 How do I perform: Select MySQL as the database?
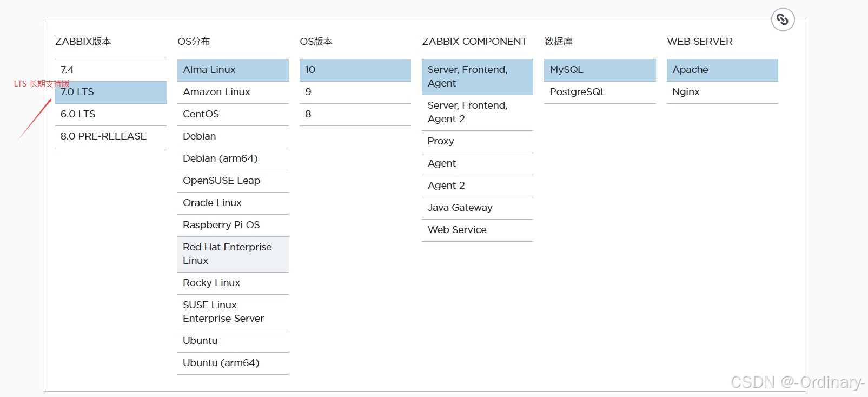(x=600, y=70)
